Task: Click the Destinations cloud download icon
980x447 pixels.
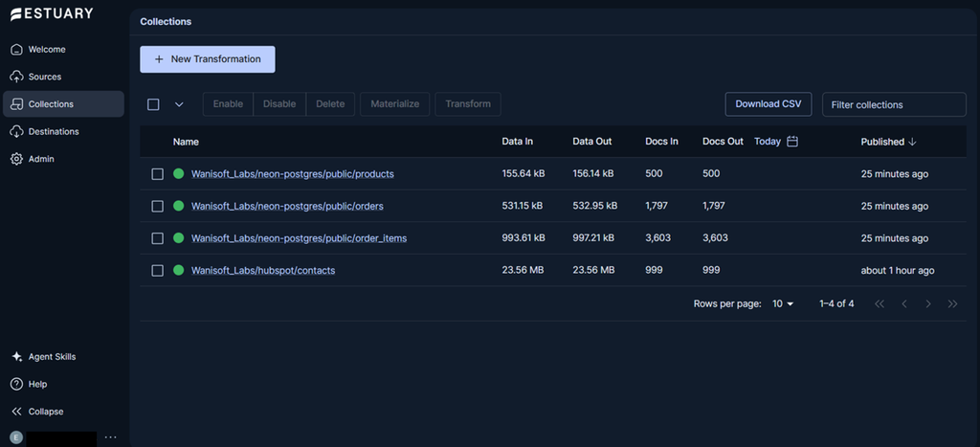Action: [x=17, y=132]
